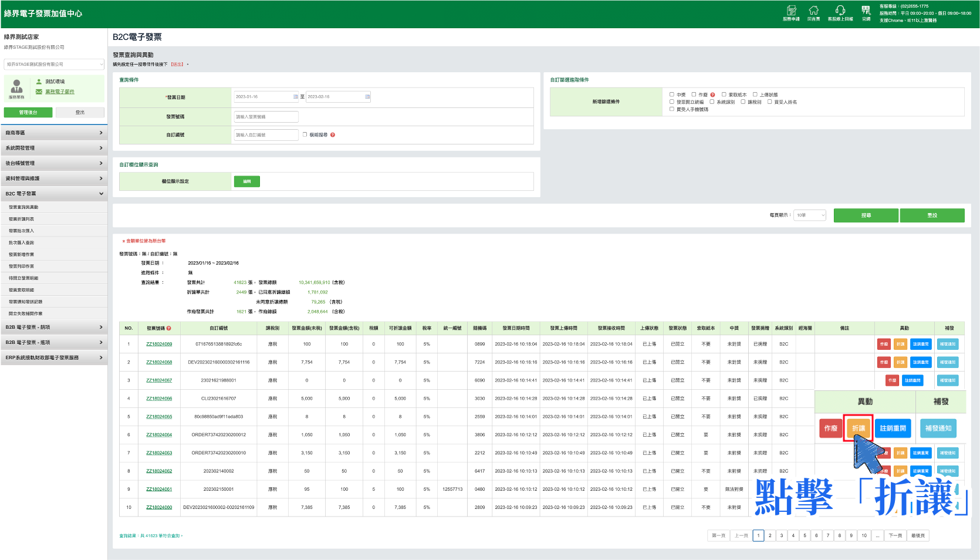Click the 登出 logout button
Viewport: 980px width, 560px height.
click(x=80, y=112)
